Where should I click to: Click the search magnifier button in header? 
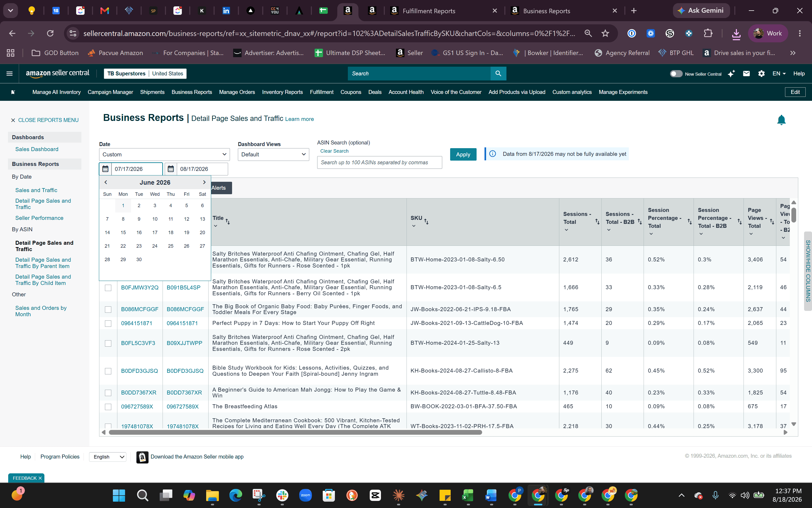pos(498,74)
